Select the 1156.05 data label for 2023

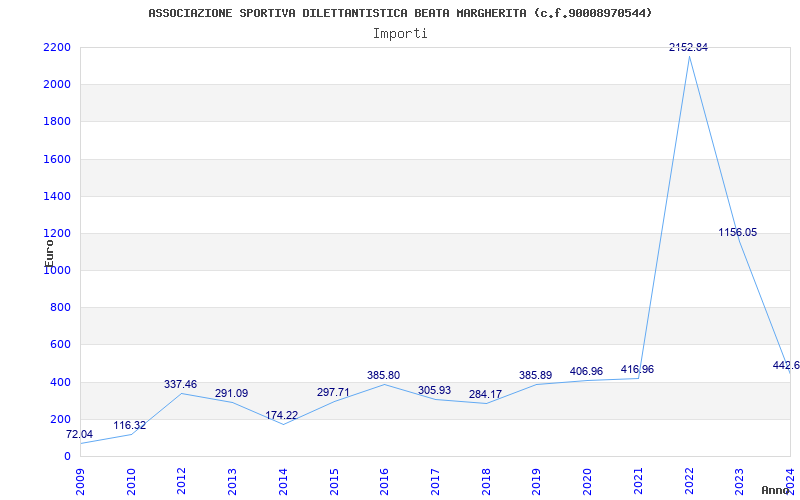(x=737, y=233)
